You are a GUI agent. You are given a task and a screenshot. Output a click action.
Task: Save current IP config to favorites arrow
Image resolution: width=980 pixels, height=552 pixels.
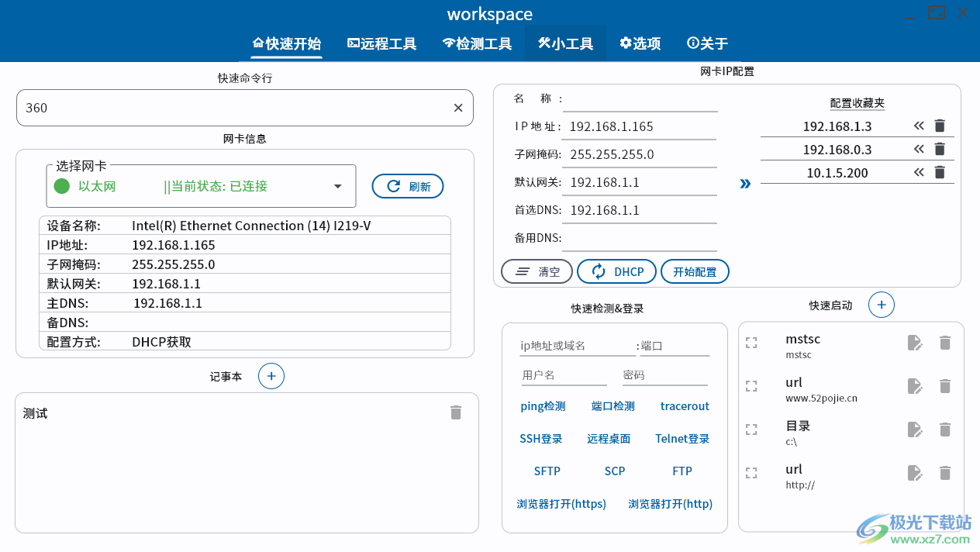click(745, 184)
